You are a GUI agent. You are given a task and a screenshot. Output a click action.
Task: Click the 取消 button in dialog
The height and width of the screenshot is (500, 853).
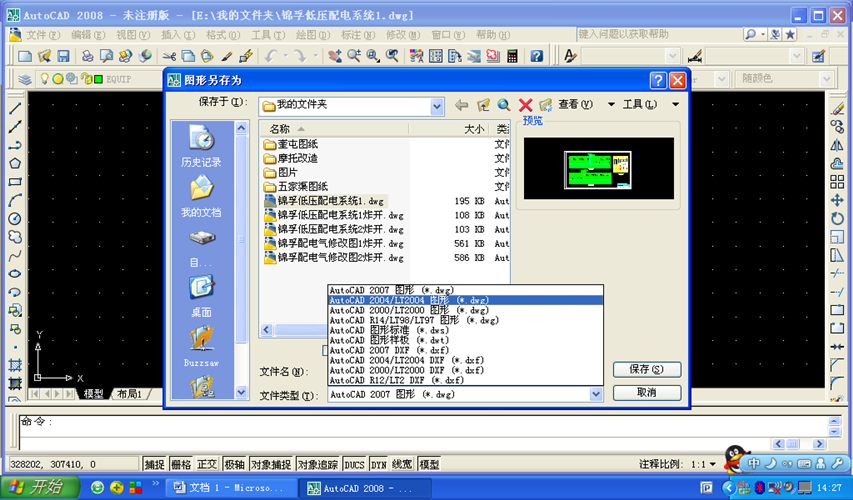tap(647, 392)
